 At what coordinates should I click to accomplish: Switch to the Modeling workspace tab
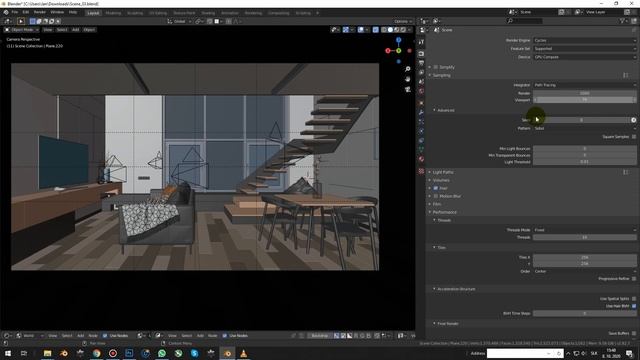click(x=113, y=13)
